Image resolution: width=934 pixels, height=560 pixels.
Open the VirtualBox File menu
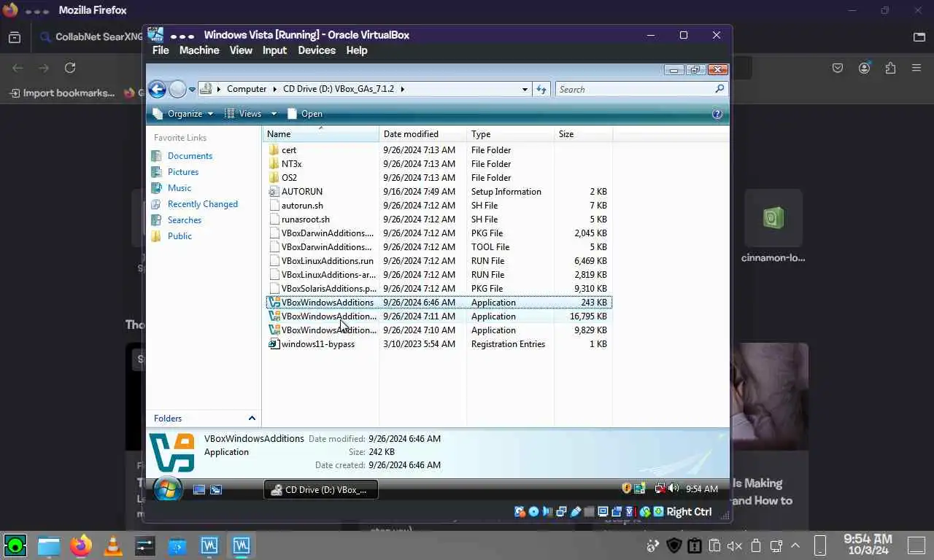161,50
